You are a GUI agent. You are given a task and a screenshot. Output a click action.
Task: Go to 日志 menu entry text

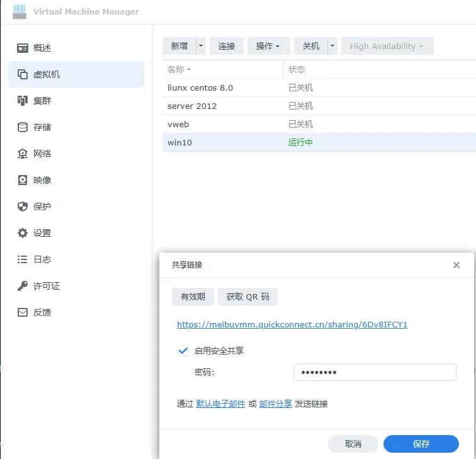42,259
